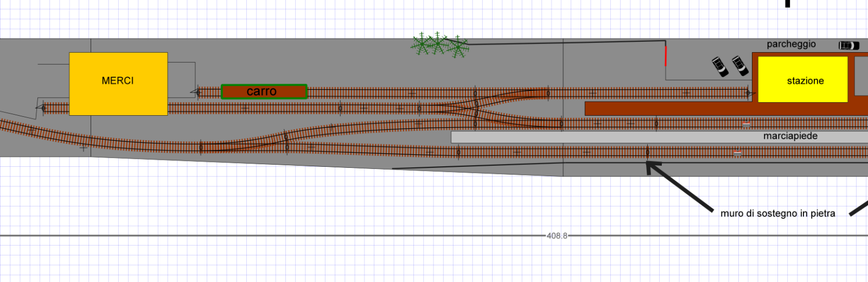This screenshot has width=868, height=282.
Task: Select the buffer stop left of carro
Action: (195, 92)
